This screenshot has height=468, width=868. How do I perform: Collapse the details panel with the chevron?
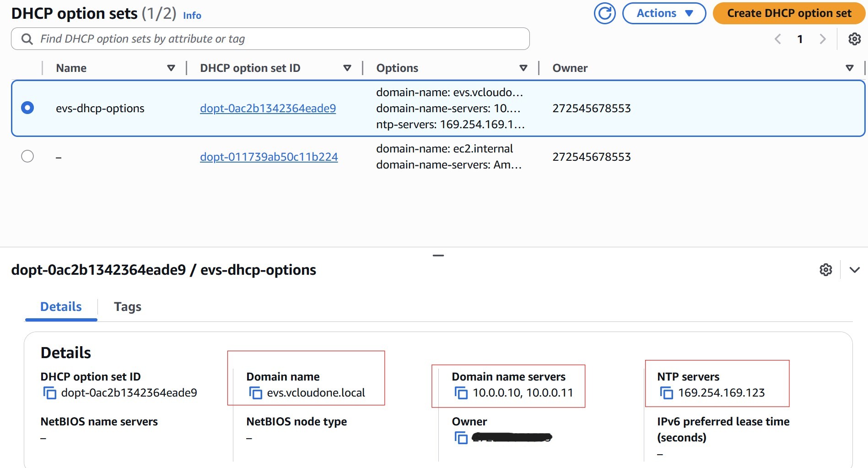click(x=854, y=270)
